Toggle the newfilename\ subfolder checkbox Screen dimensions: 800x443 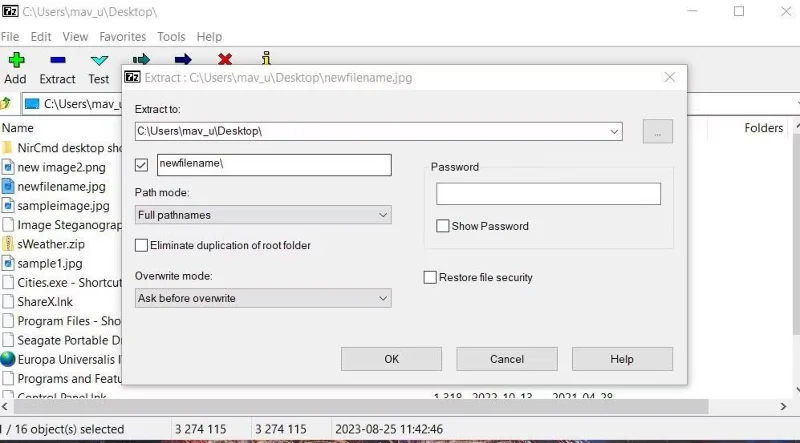[x=141, y=165]
